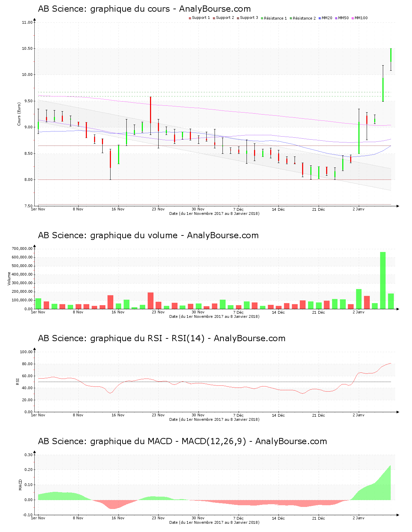Image resolution: width=412 pixels, height=532 pixels.
Task: Click the 60.00 RSI axis value
Action: 27,376
